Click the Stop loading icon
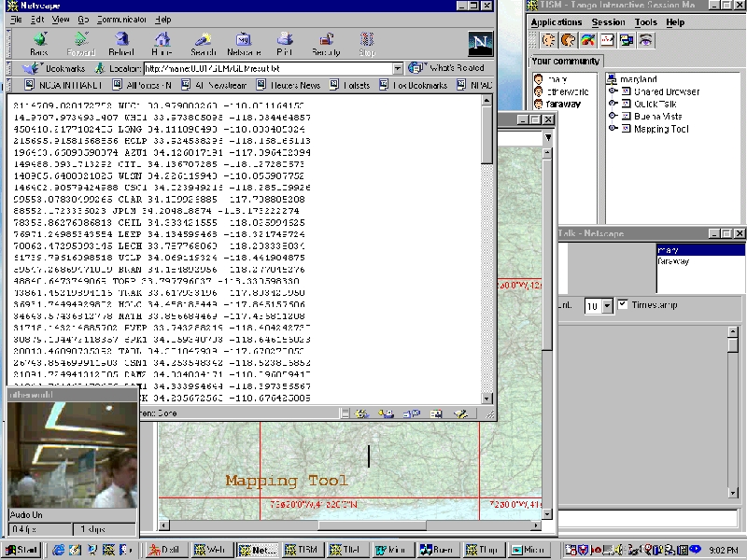747x560 pixels. coord(367,39)
